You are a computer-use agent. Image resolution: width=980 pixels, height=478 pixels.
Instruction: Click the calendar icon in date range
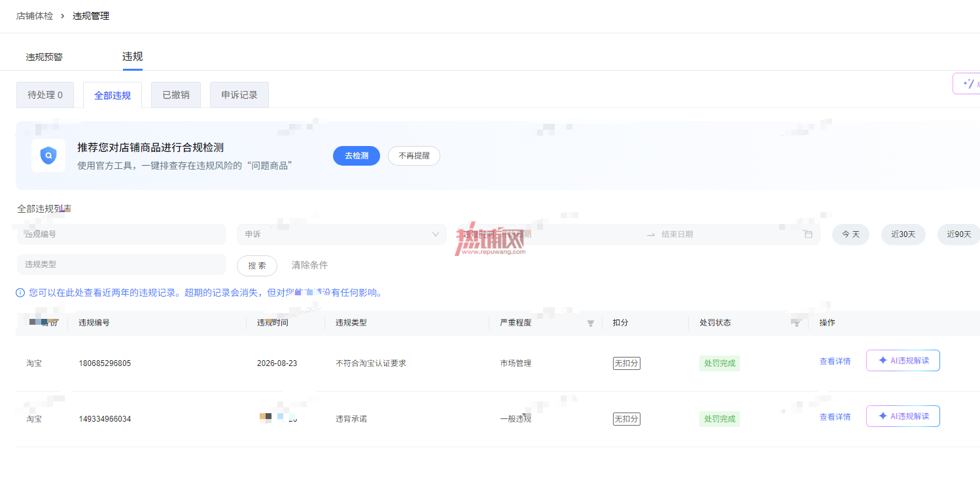coord(808,234)
